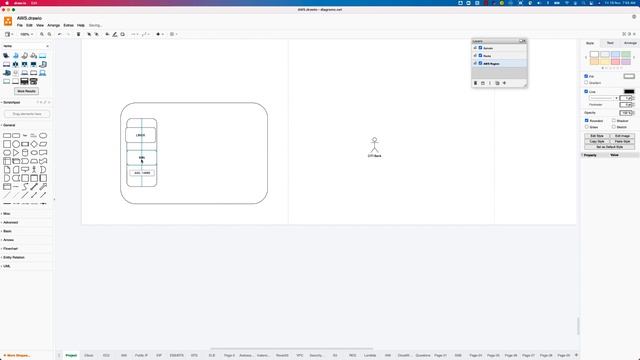640x360 pixels.
Task: Toggle the Rounded checkbox
Action: [x=587, y=121]
